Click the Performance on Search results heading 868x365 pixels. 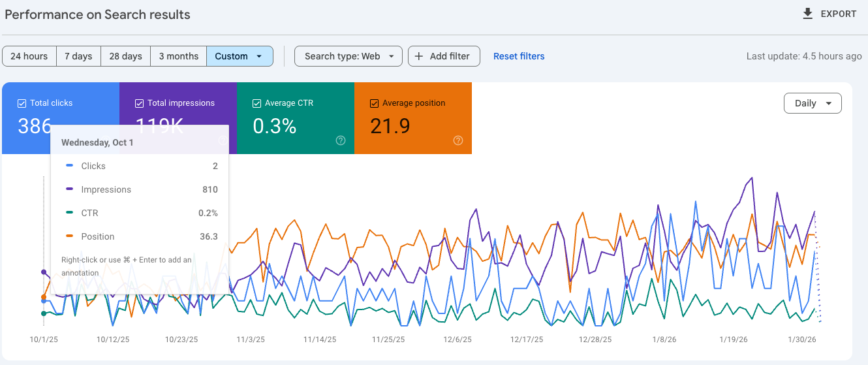pos(97,14)
